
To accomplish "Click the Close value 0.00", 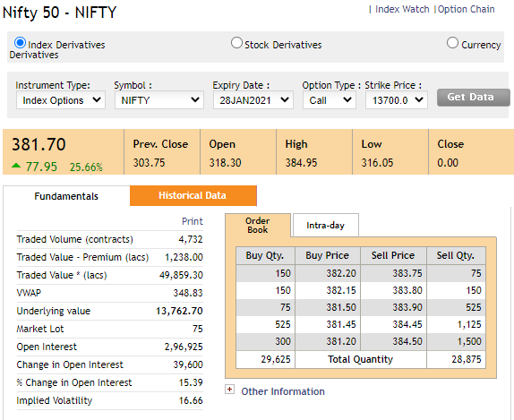I will click(x=448, y=163).
